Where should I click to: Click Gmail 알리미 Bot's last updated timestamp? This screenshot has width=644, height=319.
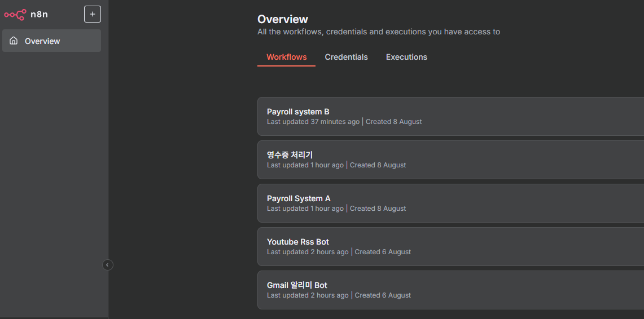click(308, 295)
